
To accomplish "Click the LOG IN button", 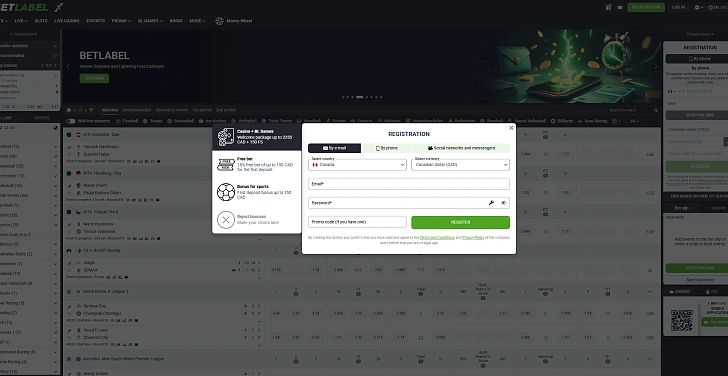I will coord(678,7).
